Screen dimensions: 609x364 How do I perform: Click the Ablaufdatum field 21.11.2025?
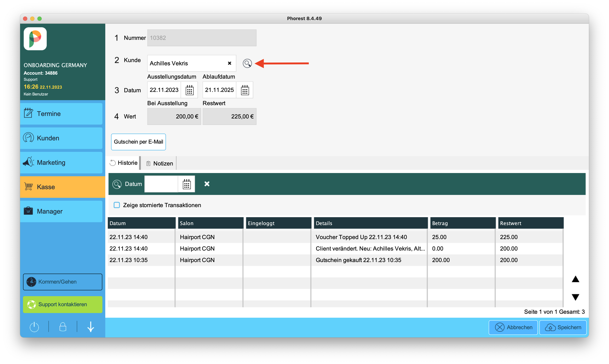(x=219, y=90)
